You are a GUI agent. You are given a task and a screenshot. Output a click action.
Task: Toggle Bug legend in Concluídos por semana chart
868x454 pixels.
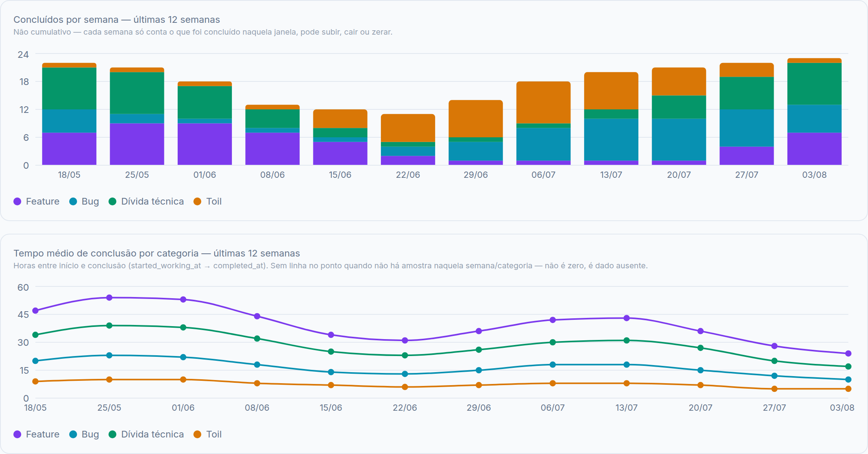click(x=84, y=201)
